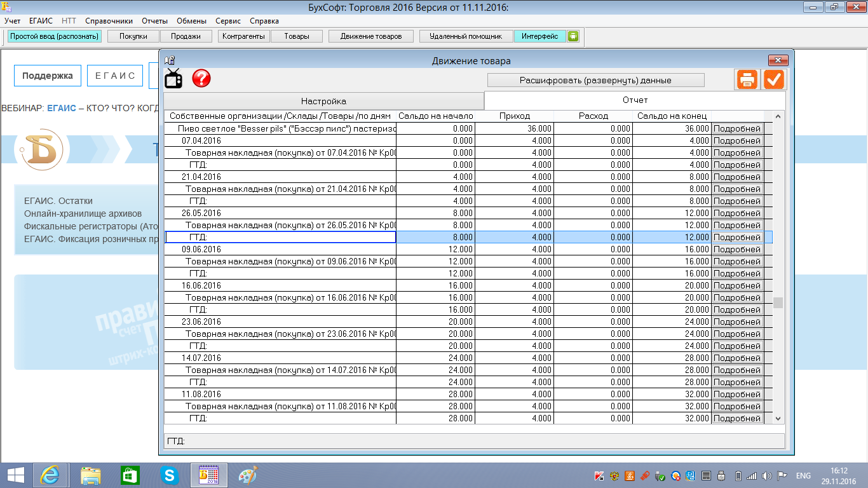Click the green Android icon in toolbar
868x488 pixels.
(x=573, y=36)
